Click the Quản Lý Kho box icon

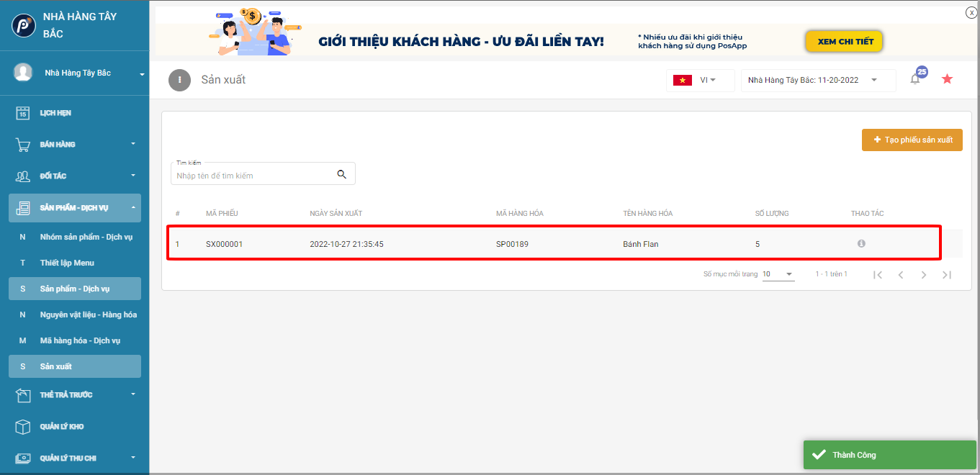click(x=23, y=427)
